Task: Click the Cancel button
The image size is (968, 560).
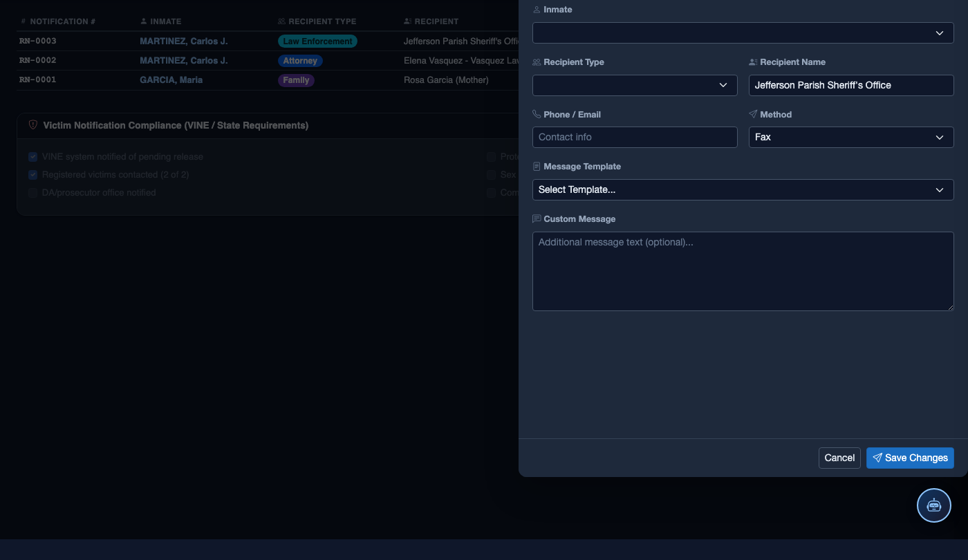Action: point(839,458)
